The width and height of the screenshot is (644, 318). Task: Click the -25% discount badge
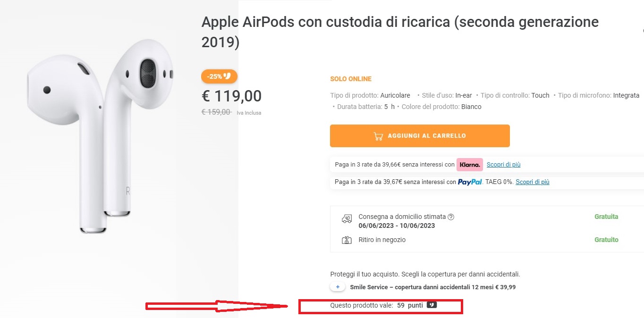219,76
